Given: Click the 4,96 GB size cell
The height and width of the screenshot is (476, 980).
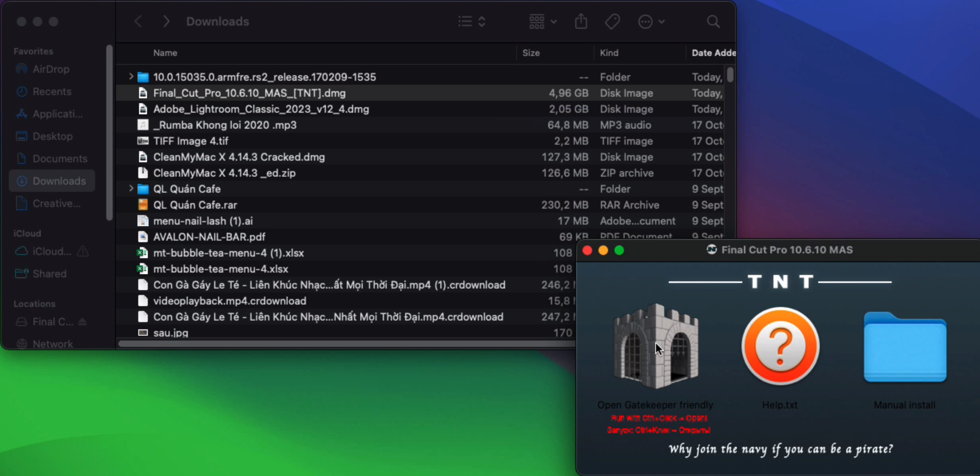Looking at the screenshot, I should (x=569, y=93).
